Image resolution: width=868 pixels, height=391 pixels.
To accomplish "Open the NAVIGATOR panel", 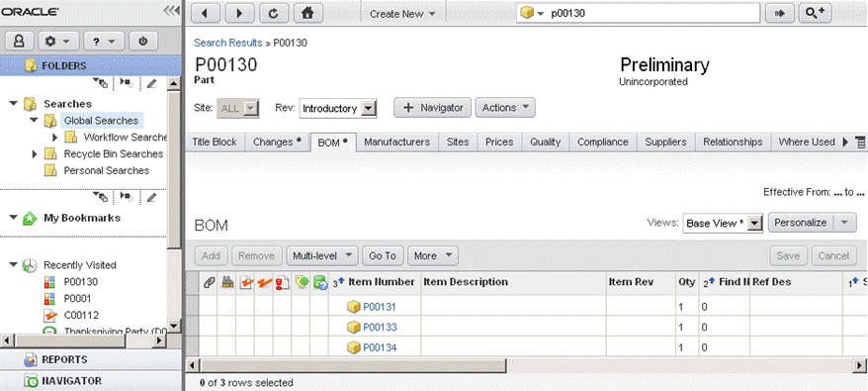I will pyautogui.click(x=91, y=381).
